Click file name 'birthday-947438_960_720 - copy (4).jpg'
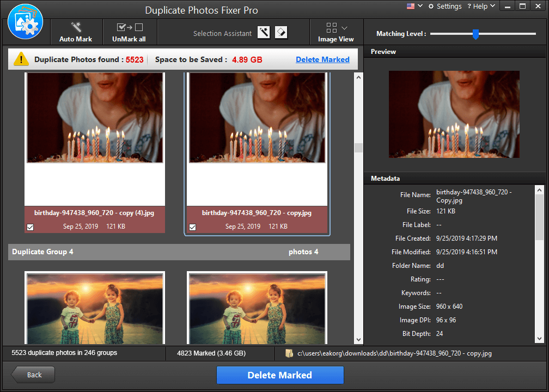Viewport: 549px width, 392px height. coord(94,213)
